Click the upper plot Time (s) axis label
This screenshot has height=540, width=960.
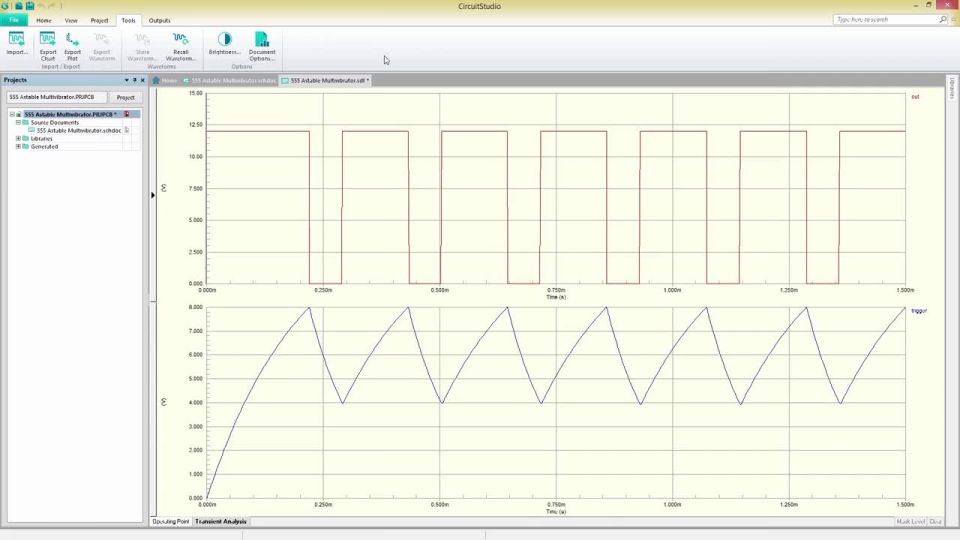[x=556, y=297]
